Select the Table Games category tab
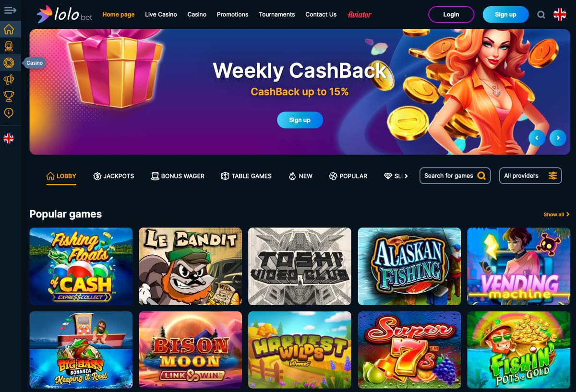 point(246,176)
